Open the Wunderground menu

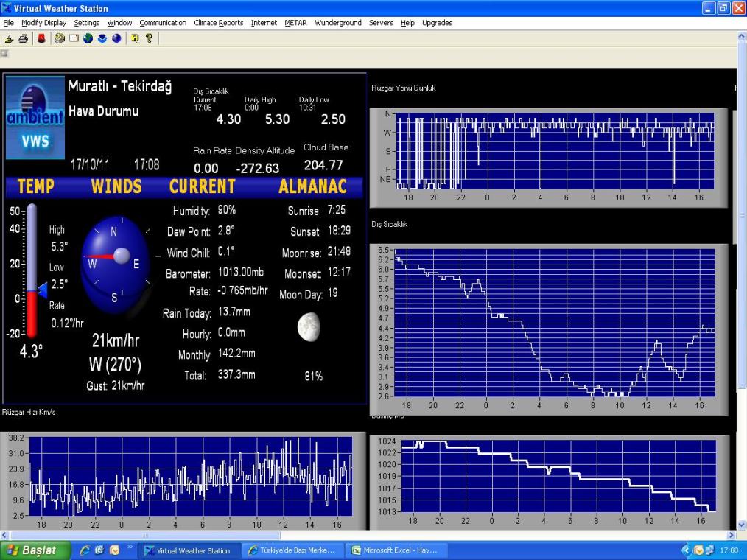pyautogui.click(x=337, y=23)
